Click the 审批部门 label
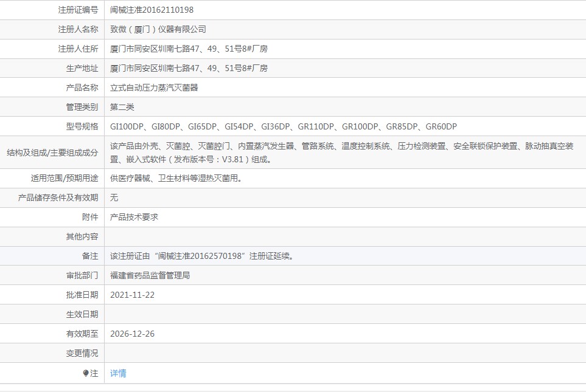Viewport: 586px width, 392px height. coord(82,275)
